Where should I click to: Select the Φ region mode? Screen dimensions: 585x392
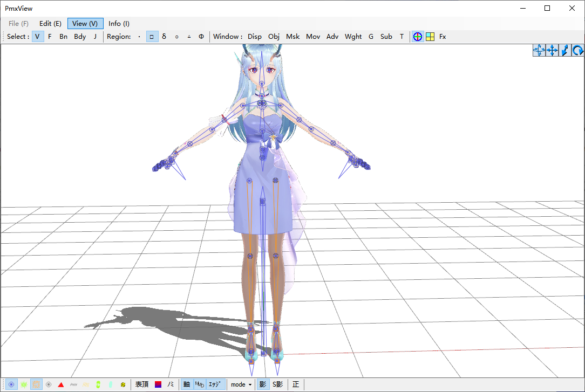[x=201, y=37]
